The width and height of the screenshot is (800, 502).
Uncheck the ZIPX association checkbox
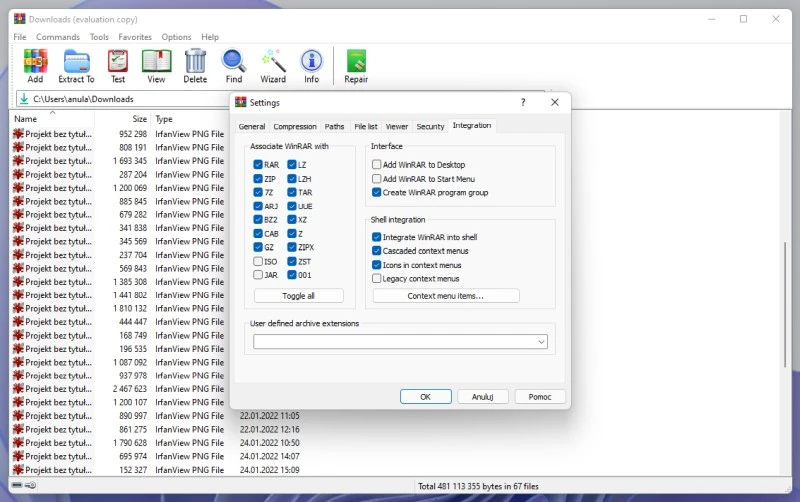coord(292,247)
